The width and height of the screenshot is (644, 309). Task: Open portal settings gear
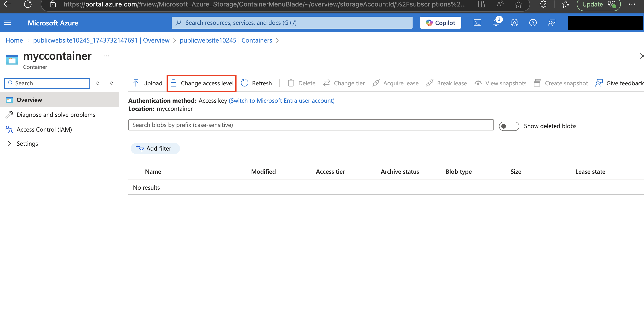click(x=514, y=23)
